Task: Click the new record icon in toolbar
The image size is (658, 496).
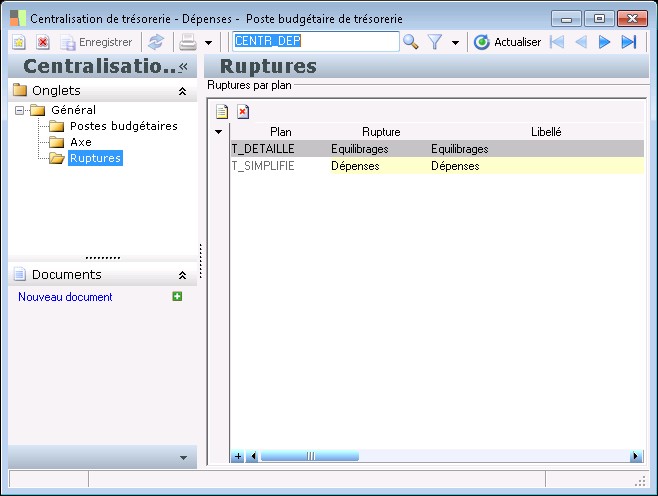Action: point(19,42)
